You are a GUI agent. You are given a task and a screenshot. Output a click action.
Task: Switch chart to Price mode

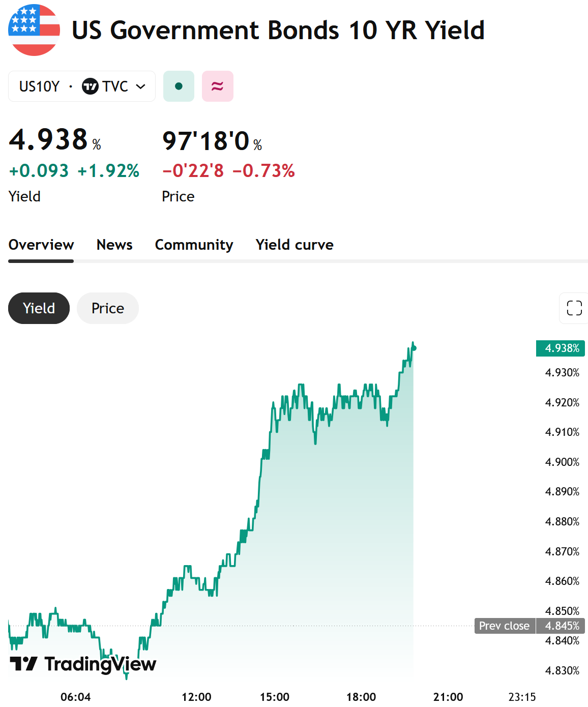point(108,308)
